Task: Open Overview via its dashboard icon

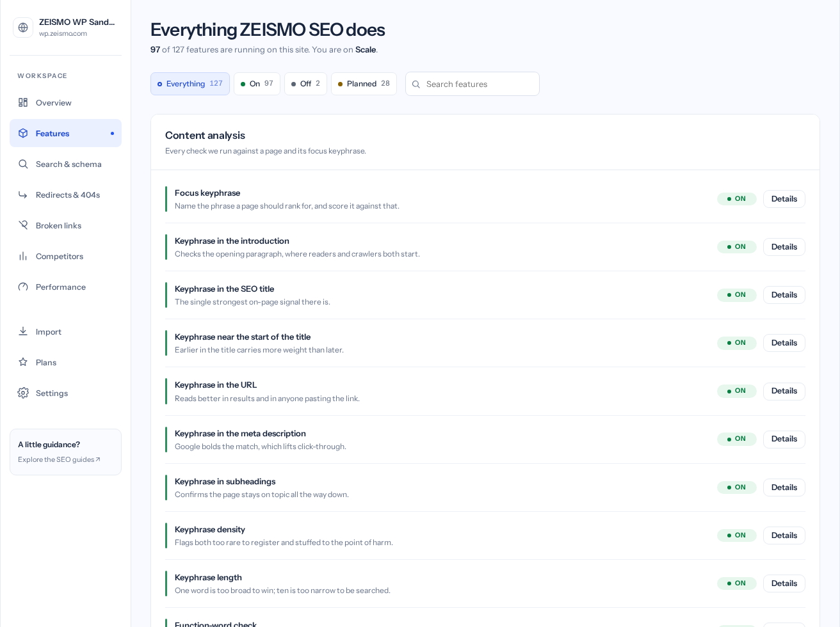Action: tap(23, 102)
